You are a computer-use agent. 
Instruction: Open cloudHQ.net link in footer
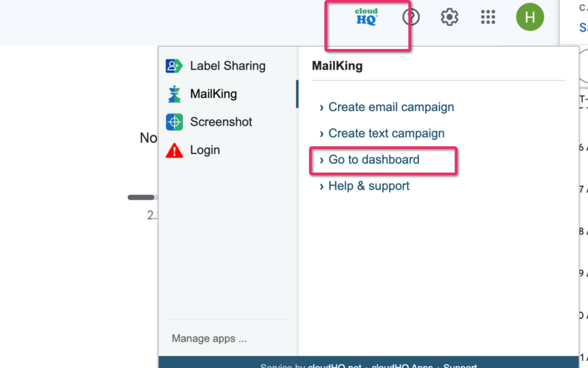[335, 365]
